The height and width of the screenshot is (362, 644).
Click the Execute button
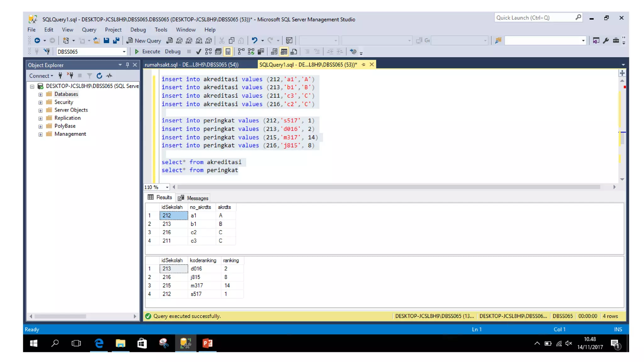tap(147, 52)
